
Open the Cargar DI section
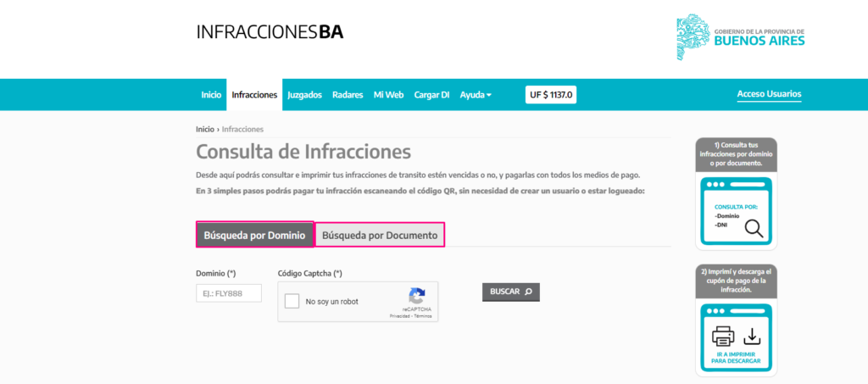[x=431, y=95]
